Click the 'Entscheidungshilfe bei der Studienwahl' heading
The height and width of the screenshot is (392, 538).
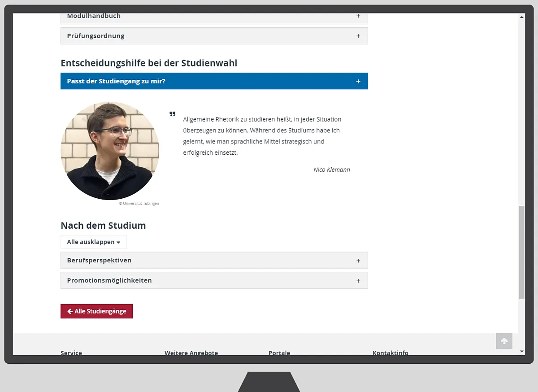149,63
